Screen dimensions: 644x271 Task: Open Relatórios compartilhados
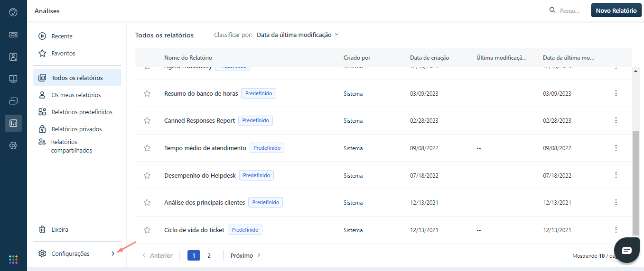click(x=77, y=146)
